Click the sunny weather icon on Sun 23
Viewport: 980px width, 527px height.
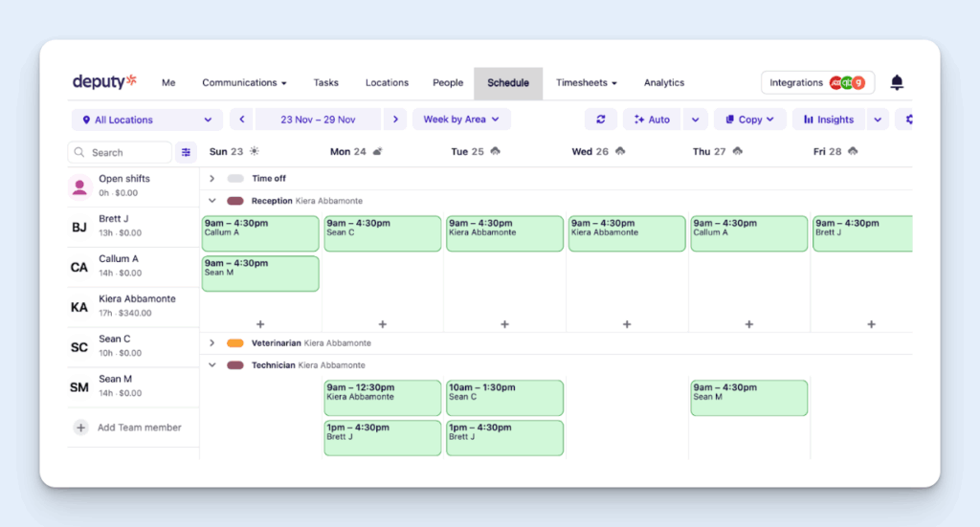[255, 151]
